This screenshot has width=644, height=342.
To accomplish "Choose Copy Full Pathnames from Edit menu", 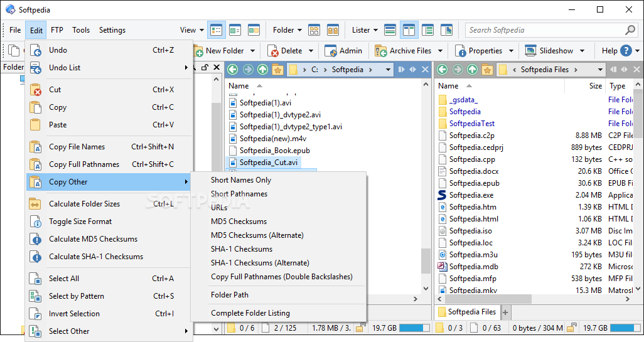I will click(x=109, y=164).
